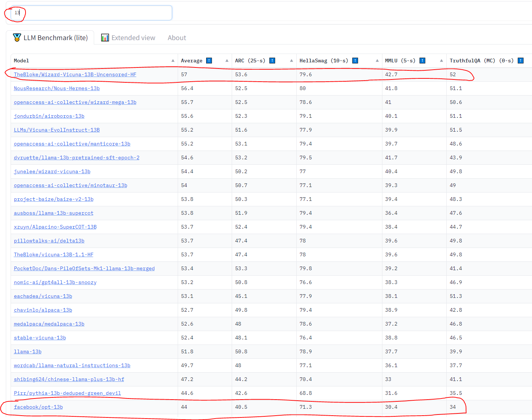Viewport: 532px width, 420px height.
Task: Switch to the Extended view tab
Action: [128, 38]
